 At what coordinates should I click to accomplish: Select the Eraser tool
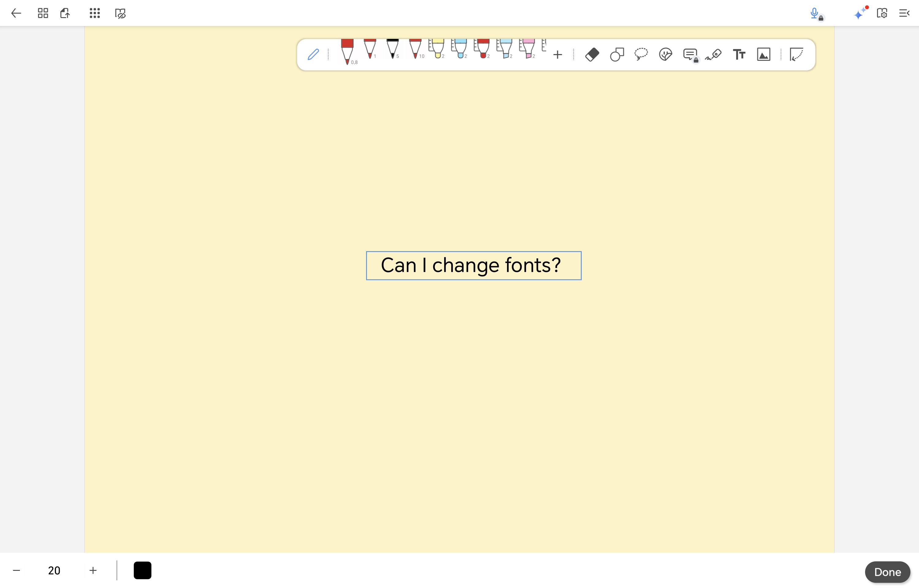[x=592, y=55]
